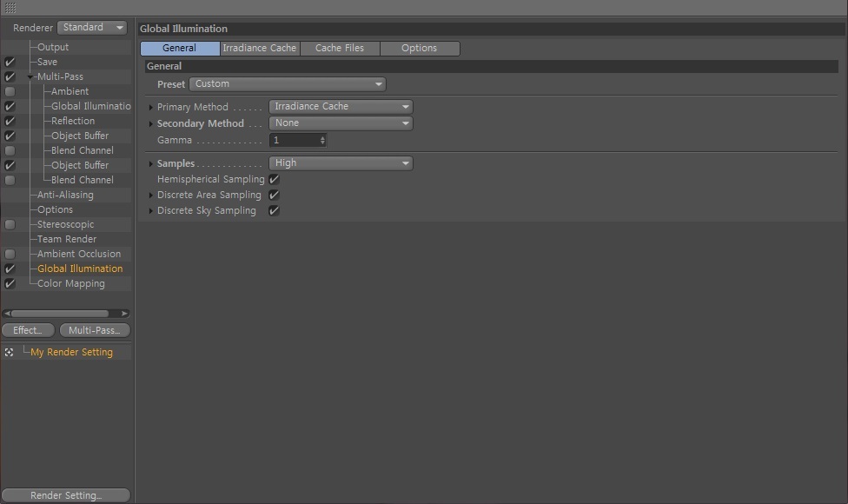Click the left arrow of the horizontal scrollbar
Screen dimensions: 848x504
tap(6, 313)
